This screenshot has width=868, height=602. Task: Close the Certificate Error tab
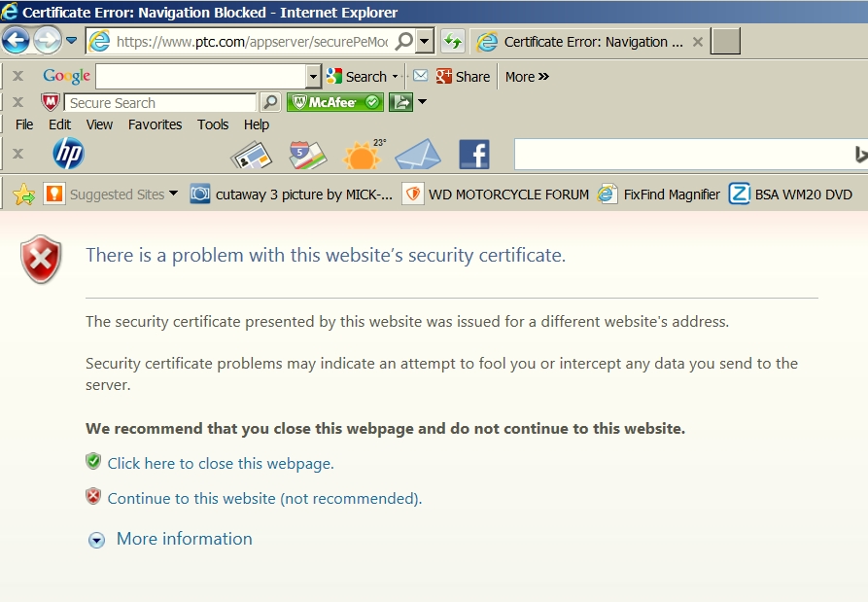click(698, 42)
